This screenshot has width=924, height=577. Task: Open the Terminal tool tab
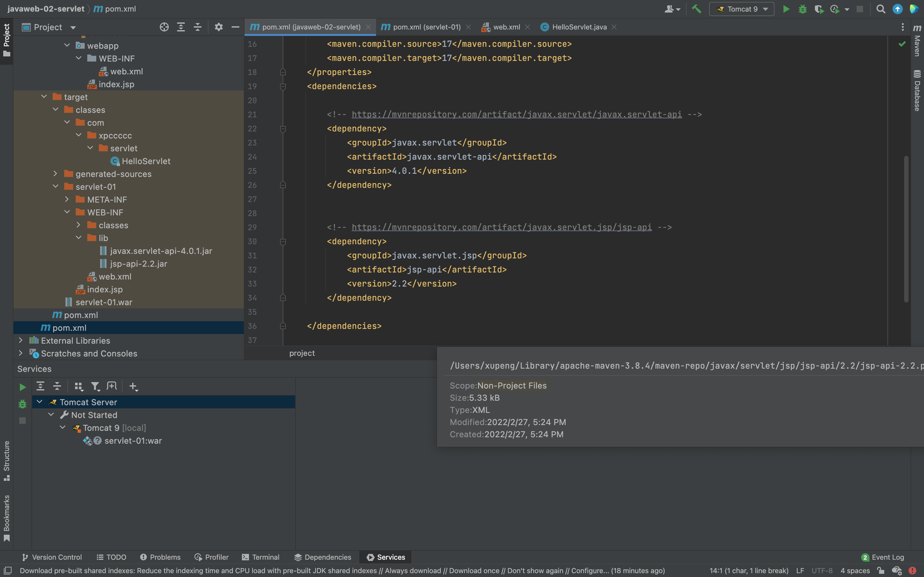261,557
